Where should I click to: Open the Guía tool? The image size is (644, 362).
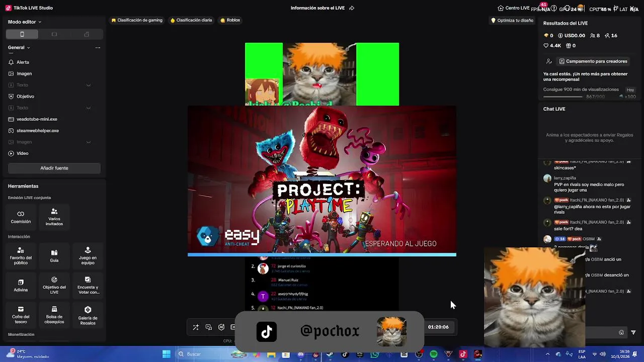[54, 256]
